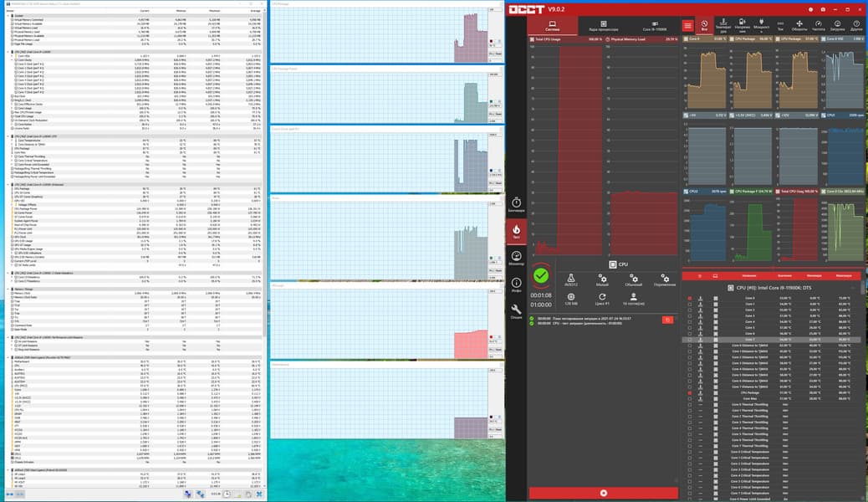
Task: Switch to the Core i9-11900K tab
Action: pyautogui.click(x=654, y=26)
